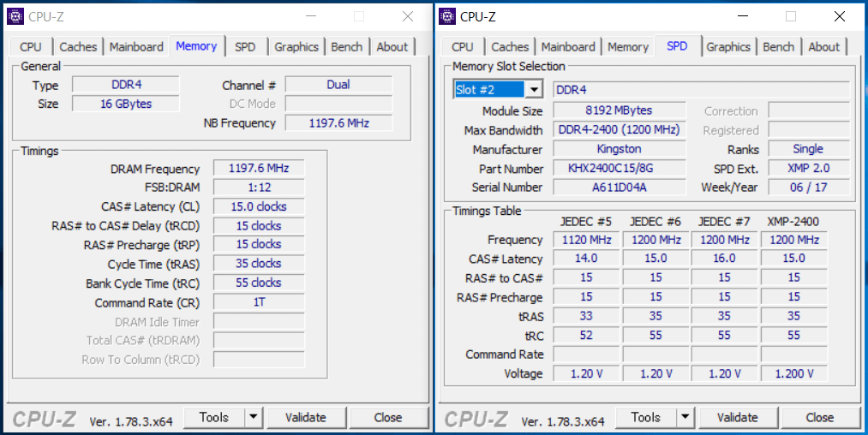This screenshot has width=868, height=435.
Task: Click CAS# Latency 15.0 clocks value
Action: pyautogui.click(x=259, y=207)
